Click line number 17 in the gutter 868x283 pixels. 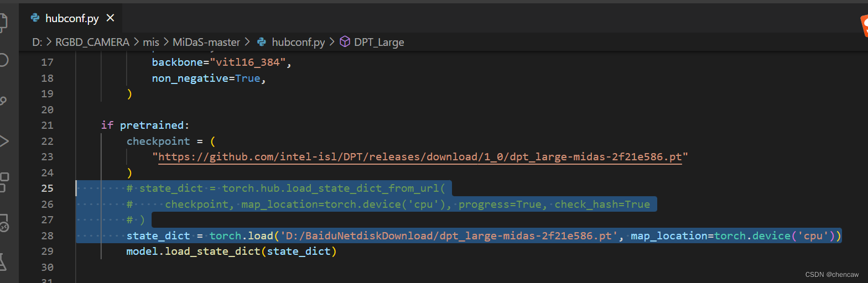tap(47, 62)
